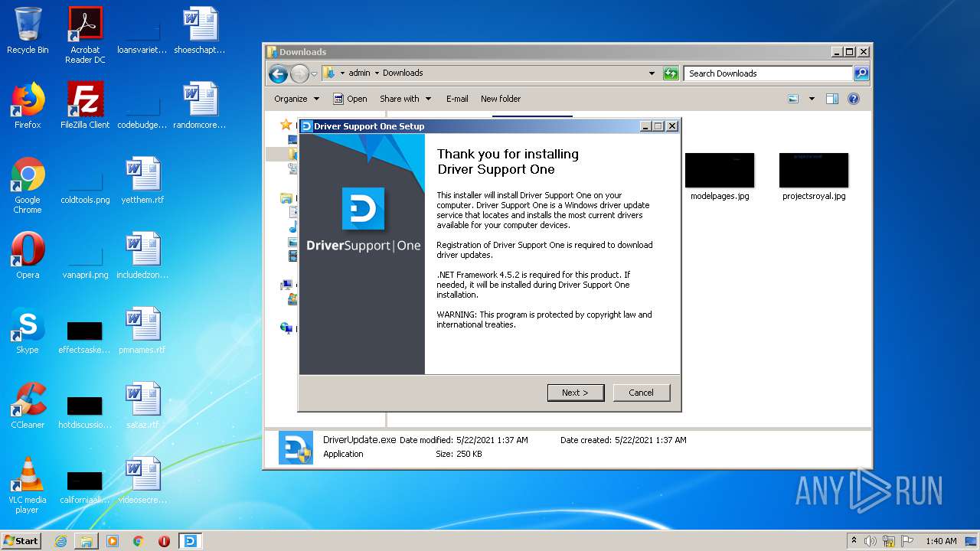Refresh the Downloads folder view
This screenshot has width=980, height=551.
click(671, 73)
